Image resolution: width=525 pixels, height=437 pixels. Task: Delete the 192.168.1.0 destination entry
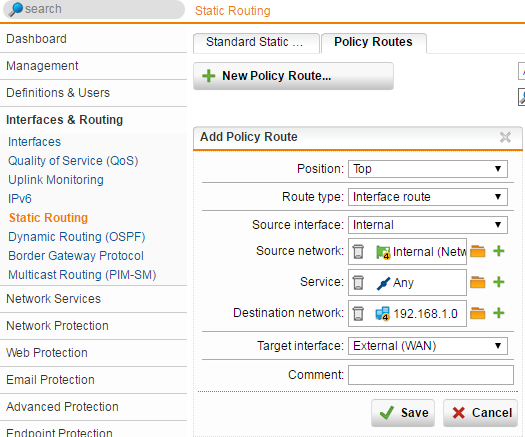point(358,313)
